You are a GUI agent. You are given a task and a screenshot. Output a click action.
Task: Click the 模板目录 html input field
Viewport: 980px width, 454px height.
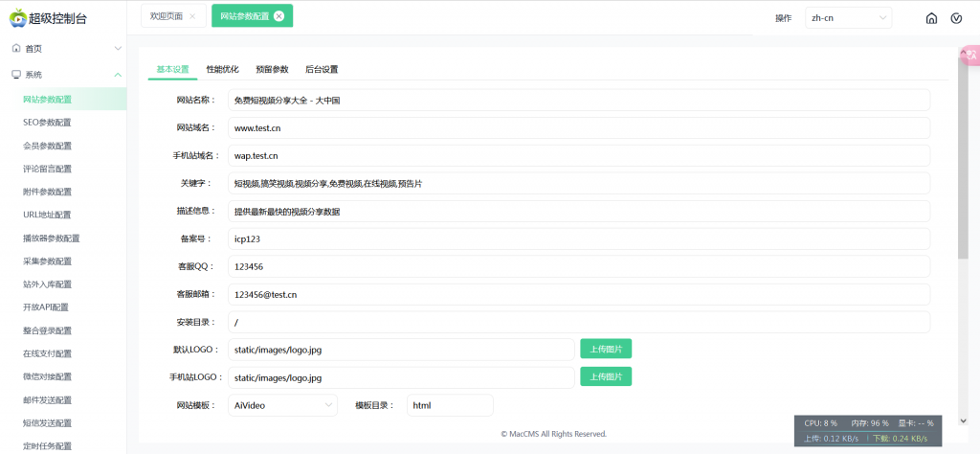tap(450, 405)
